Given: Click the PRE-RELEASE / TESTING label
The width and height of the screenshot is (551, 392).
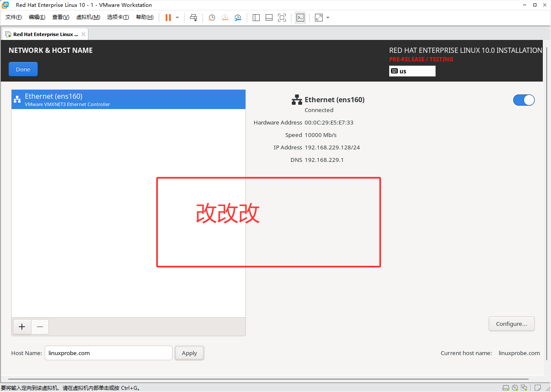Looking at the screenshot, I should [x=421, y=59].
